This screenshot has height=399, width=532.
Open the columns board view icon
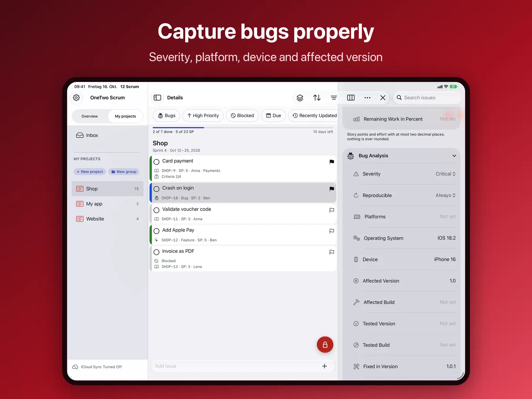click(x=351, y=98)
